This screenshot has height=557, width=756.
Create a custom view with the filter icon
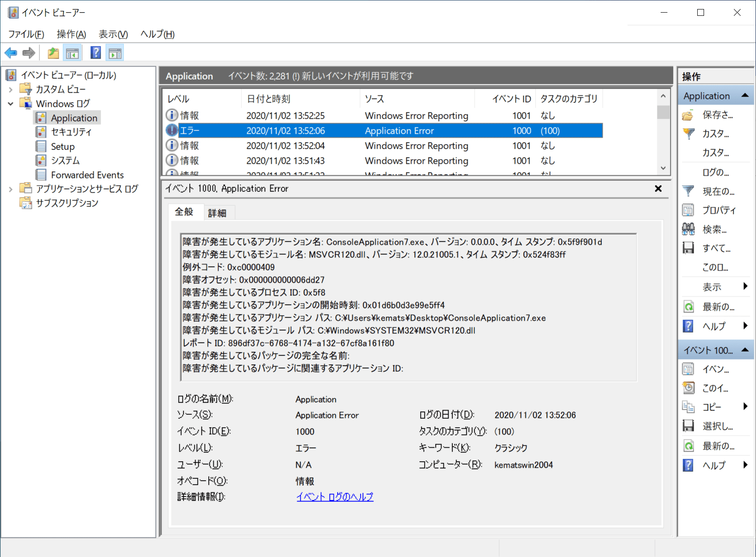tap(688, 134)
